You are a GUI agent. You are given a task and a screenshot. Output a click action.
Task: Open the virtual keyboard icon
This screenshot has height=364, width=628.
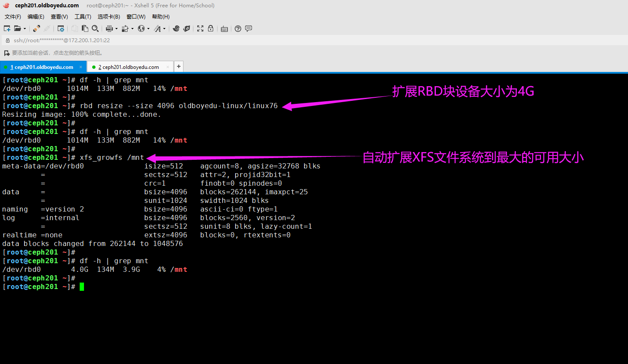coord(224,29)
